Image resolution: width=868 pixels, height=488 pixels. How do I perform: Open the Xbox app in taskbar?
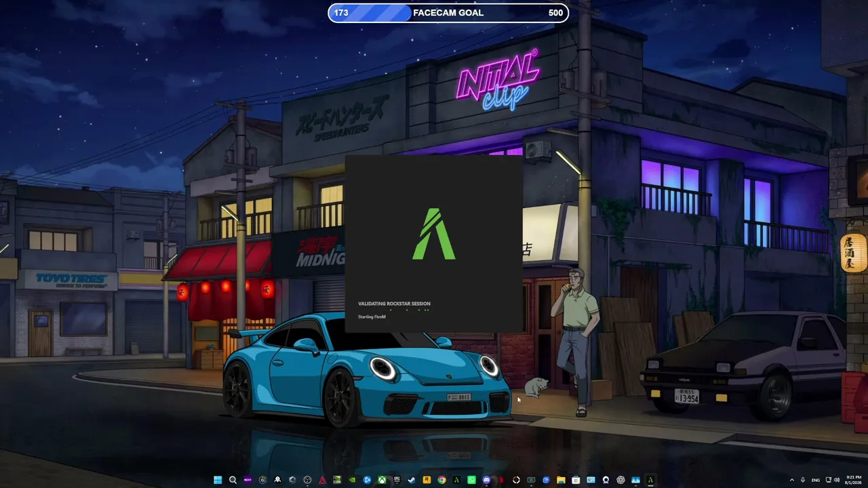382,480
